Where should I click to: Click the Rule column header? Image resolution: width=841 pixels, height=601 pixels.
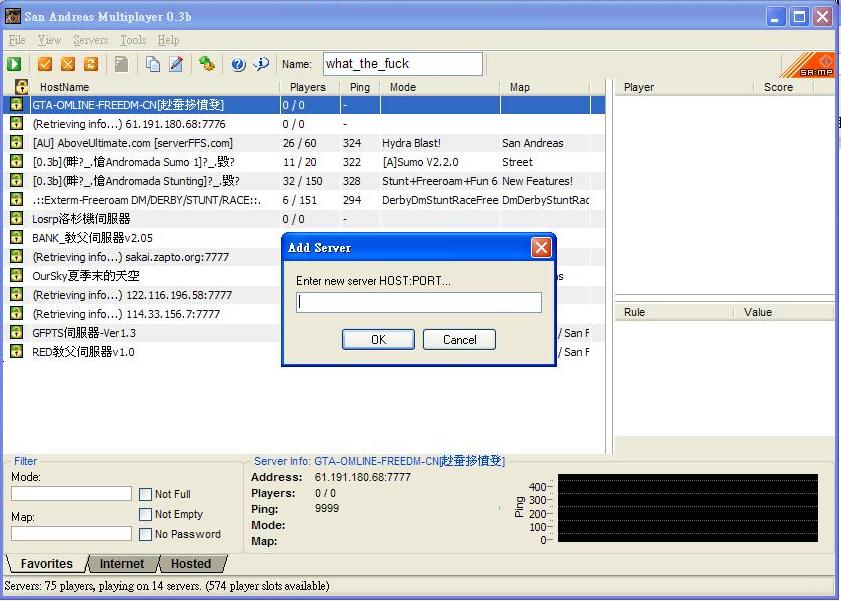pyautogui.click(x=674, y=312)
